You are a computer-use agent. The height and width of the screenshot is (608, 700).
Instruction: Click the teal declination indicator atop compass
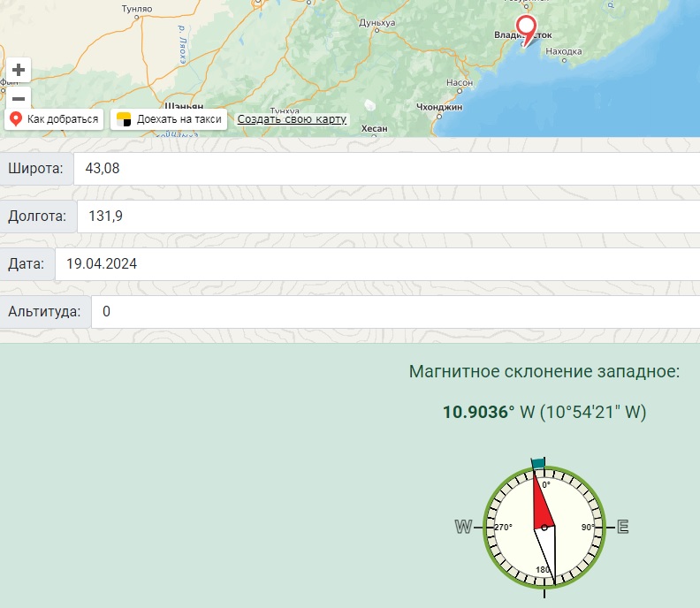click(538, 464)
